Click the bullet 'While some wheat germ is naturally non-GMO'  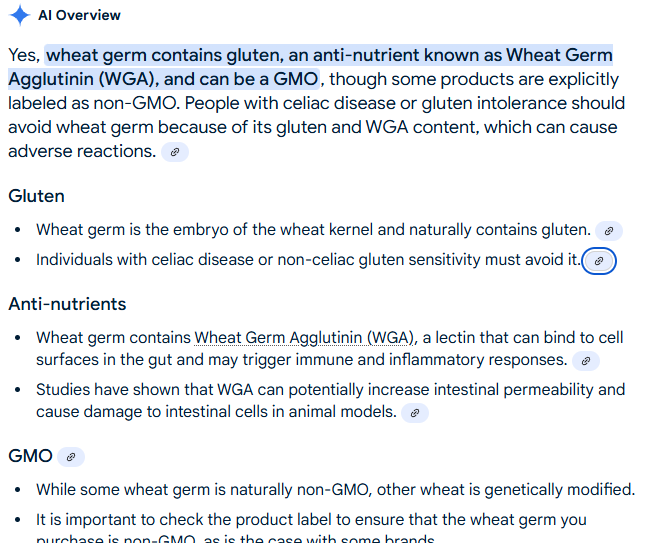pos(335,490)
